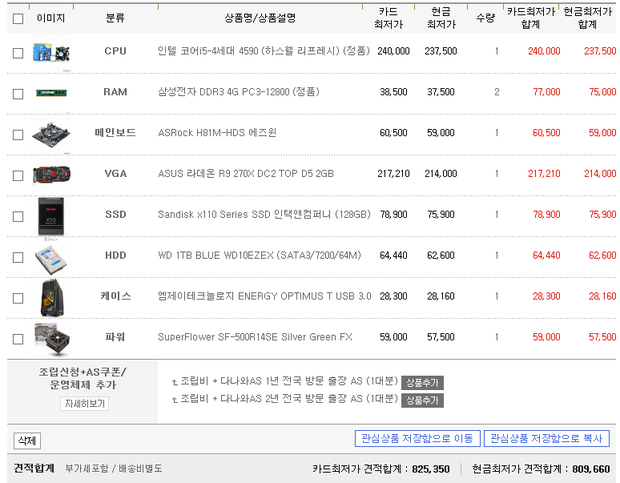
Task: Click 관심상품 저장함으로 이동 button
Action: point(416,439)
